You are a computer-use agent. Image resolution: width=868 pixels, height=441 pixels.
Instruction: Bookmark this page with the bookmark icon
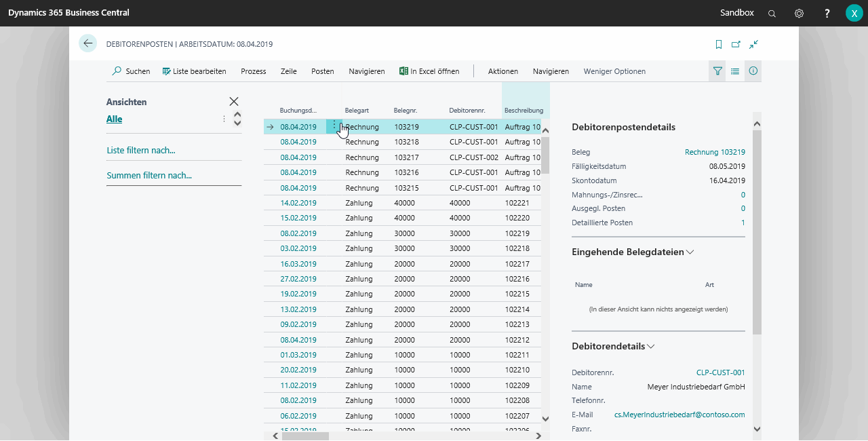point(719,44)
